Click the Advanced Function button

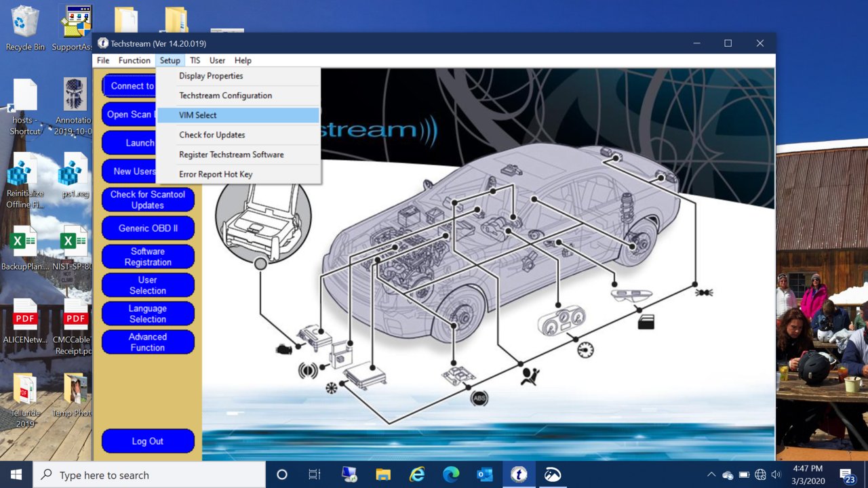148,342
